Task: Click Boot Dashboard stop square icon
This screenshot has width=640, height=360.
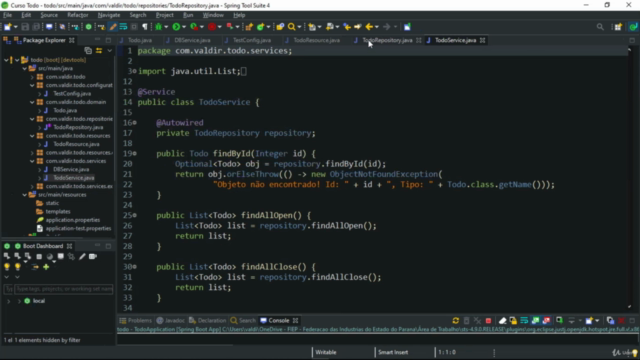Action: (39, 256)
